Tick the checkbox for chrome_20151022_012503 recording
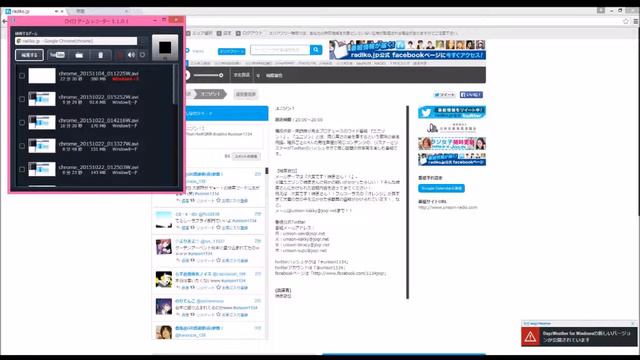The height and width of the screenshot is (360, 640). pos(22,169)
